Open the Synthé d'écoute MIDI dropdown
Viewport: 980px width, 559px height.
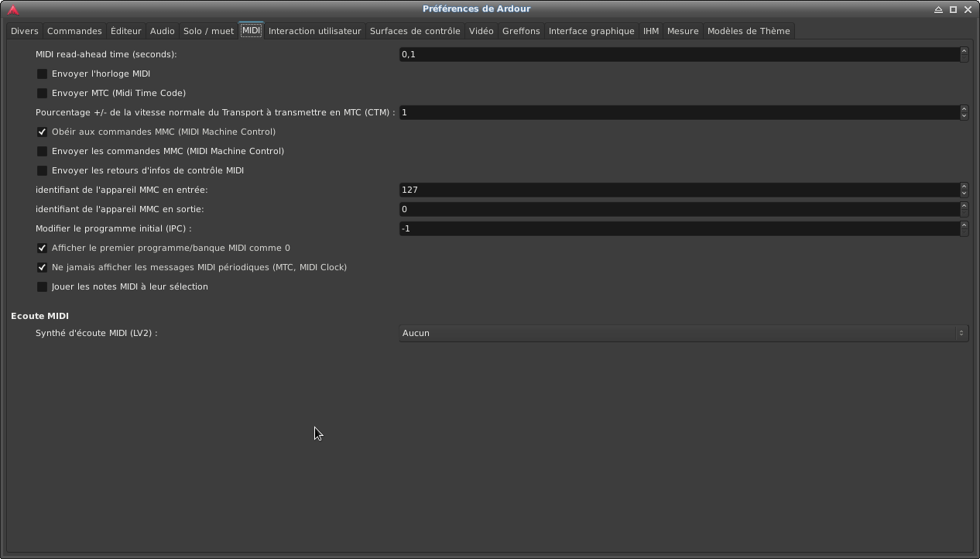click(683, 333)
